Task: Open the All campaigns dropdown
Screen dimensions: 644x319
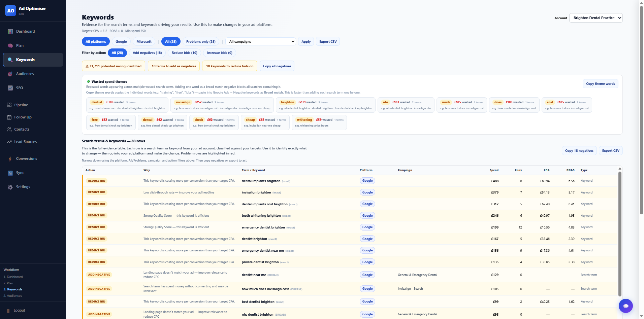Action: [261, 41]
